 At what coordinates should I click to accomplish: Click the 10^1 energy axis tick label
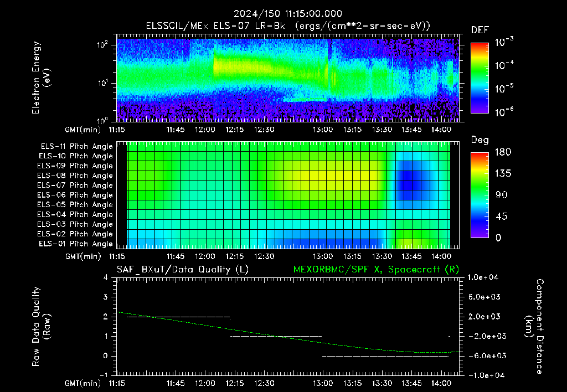[102, 83]
